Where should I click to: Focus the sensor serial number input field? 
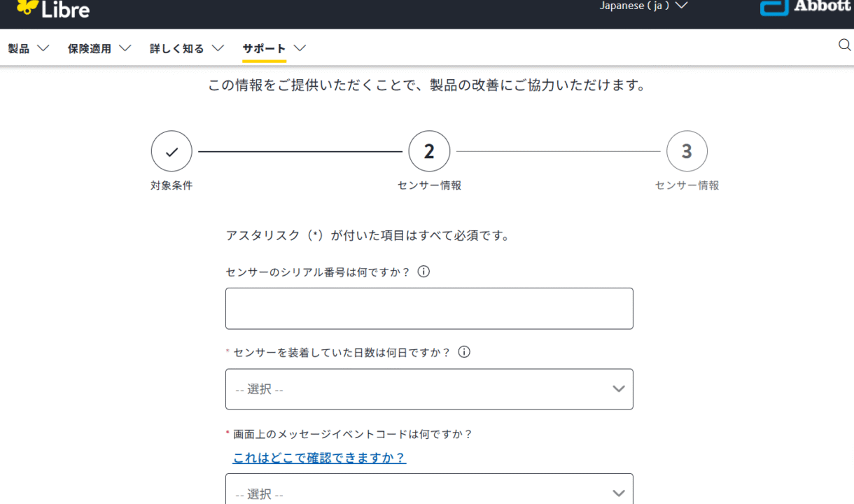[x=429, y=309]
